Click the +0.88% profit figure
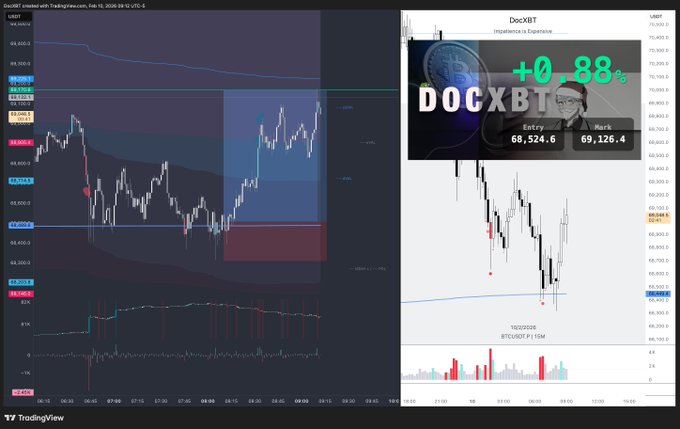Screen dimensions: 680x429 569,71
